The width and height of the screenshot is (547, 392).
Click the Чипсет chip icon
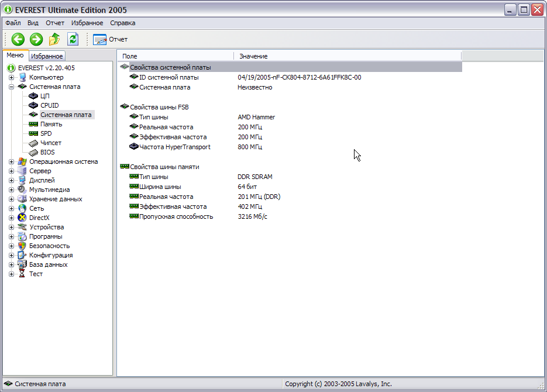click(33, 143)
